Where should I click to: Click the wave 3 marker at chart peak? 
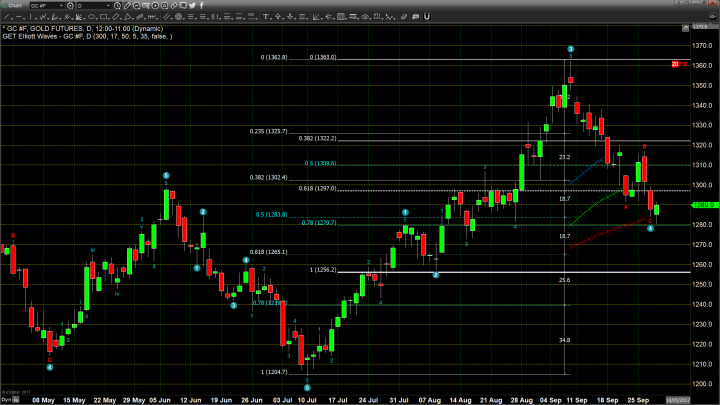pyautogui.click(x=570, y=48)
